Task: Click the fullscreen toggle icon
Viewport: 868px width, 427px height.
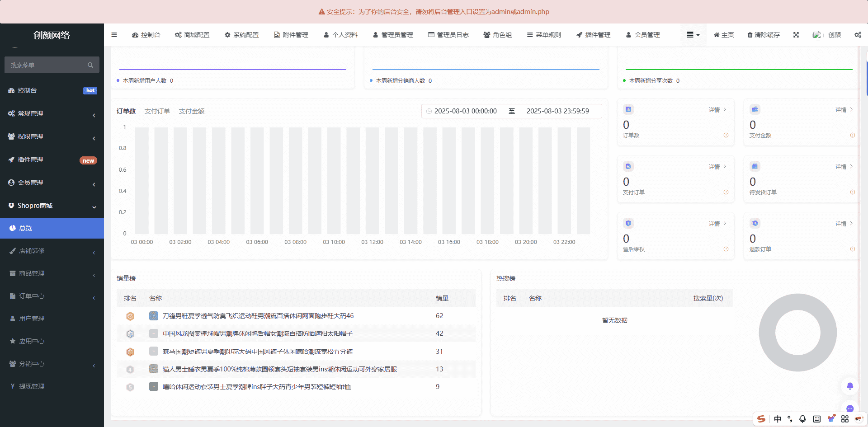Action: pyautogui.click(x=796, y=35)
